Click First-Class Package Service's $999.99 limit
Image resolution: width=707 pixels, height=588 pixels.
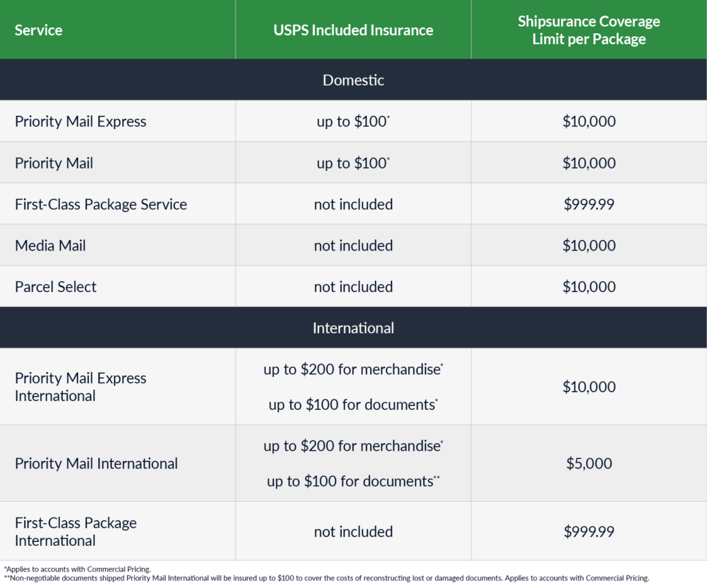[x=589, y=204]
